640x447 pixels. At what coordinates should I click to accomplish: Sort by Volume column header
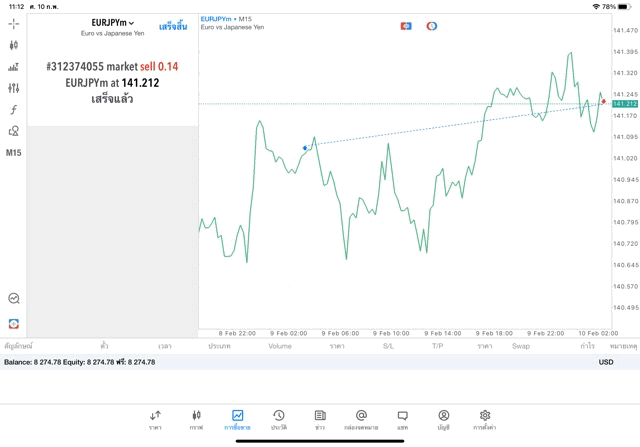point(280,346)
